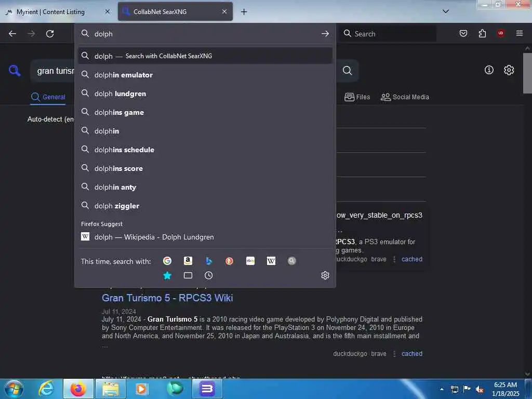532x399 pixels.
Task: Open the extensions puzzle icon
Action: (x=482, y=33)
